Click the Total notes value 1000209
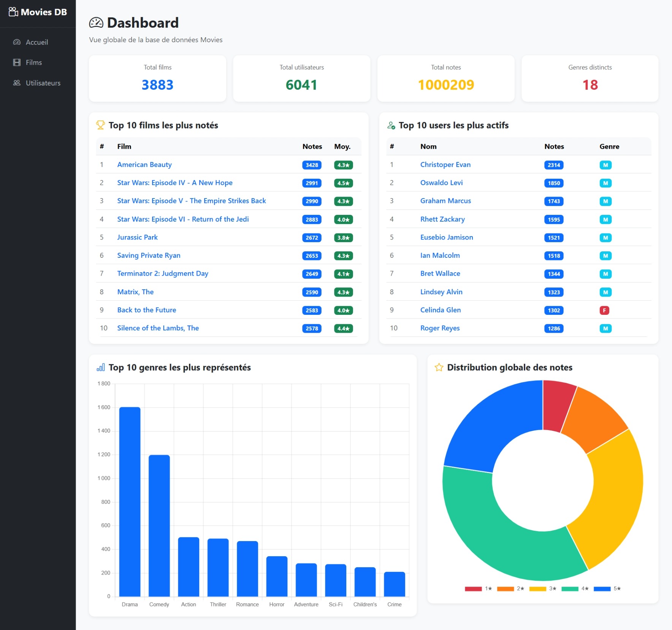 pos(446,85)
